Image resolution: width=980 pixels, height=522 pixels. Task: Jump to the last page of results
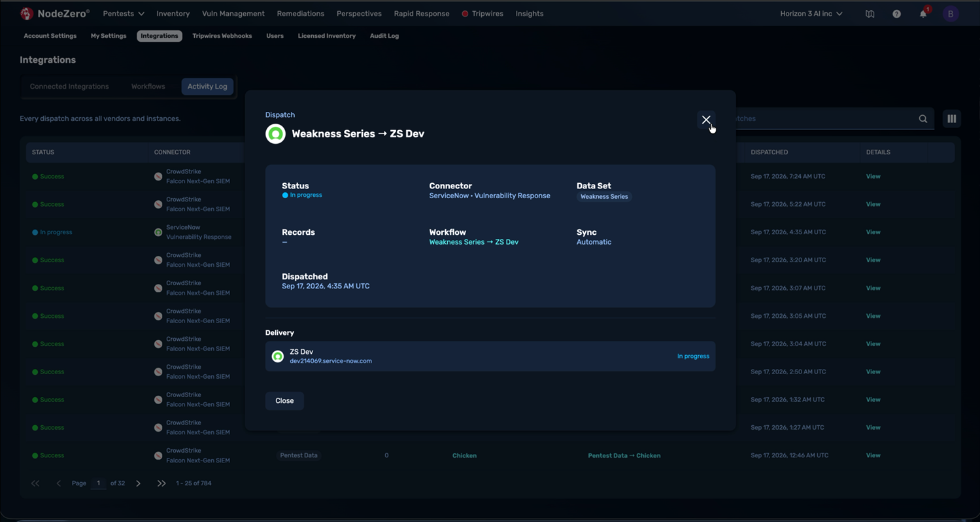161,483
